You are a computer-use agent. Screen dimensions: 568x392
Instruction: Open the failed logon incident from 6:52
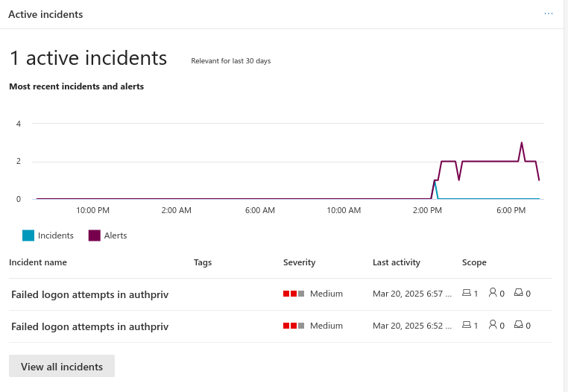pyautogui.click(x=89, y=326)
